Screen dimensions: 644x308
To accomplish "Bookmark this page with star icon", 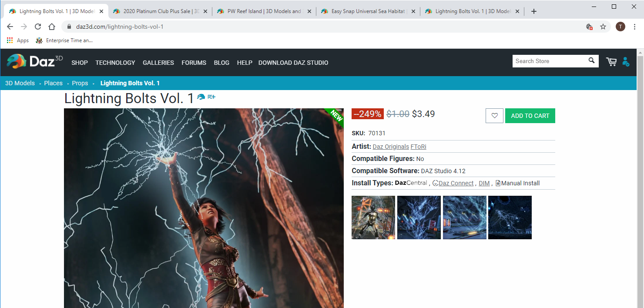I will pyautogui.click(x=603, y=27).
